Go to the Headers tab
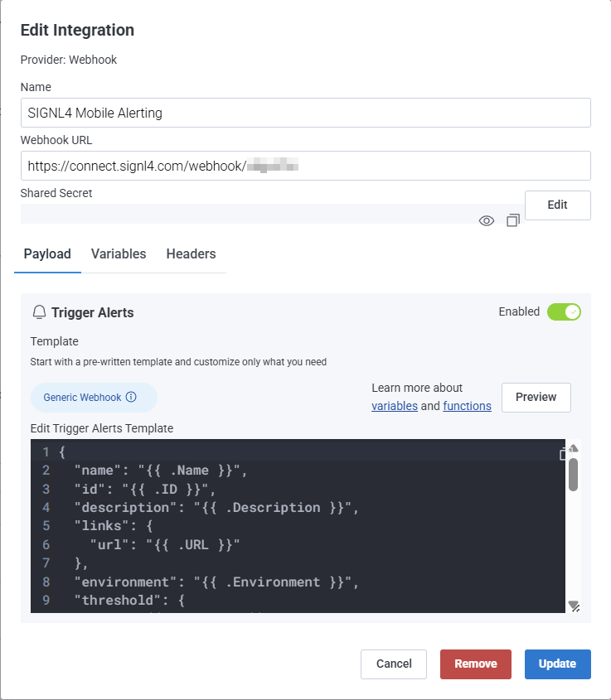 coord(191,254)
